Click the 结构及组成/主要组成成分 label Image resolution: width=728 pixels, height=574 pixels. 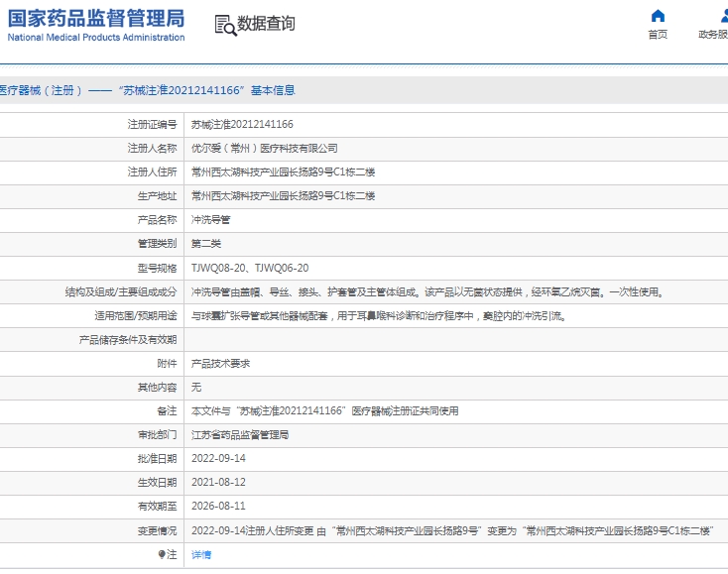(x=121, y=291)
